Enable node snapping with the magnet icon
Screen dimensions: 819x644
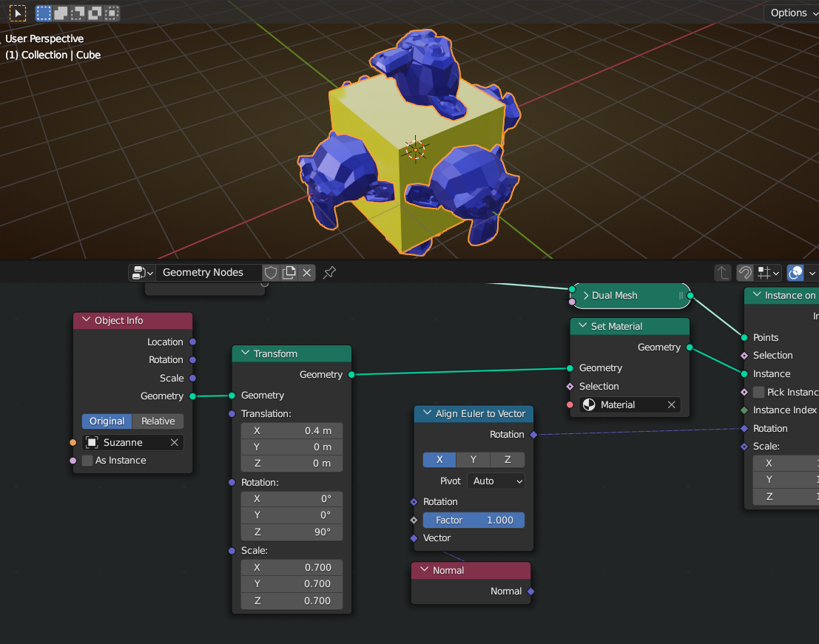pyautogui.click(x=745, y=272)
